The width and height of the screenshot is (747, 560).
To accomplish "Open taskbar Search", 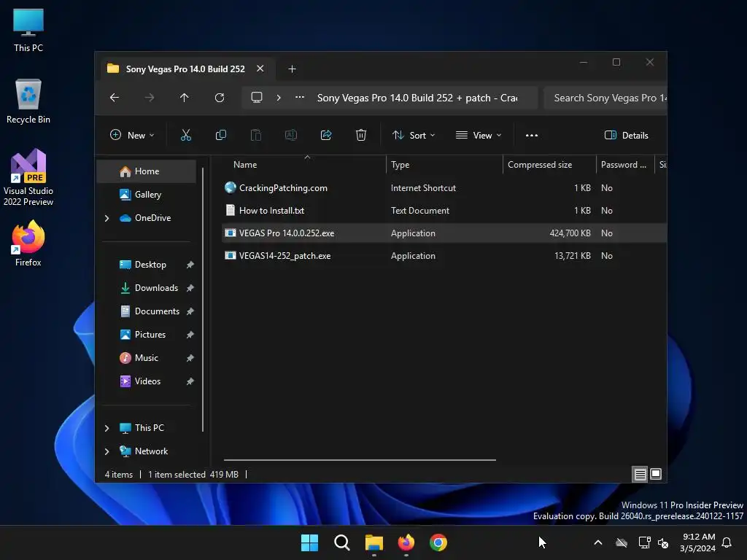I will (341, 542).
